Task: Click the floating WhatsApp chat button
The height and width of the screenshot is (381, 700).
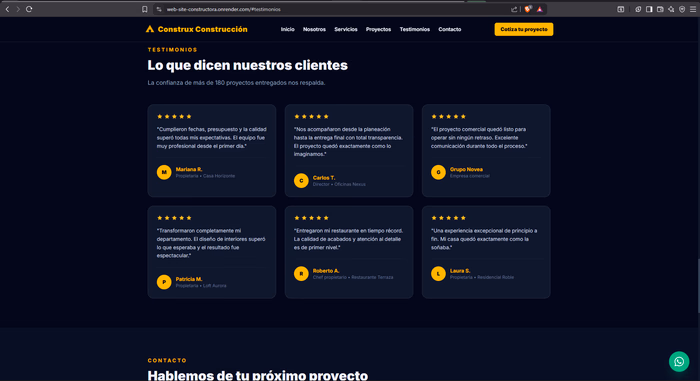Action: click(679, 361)
